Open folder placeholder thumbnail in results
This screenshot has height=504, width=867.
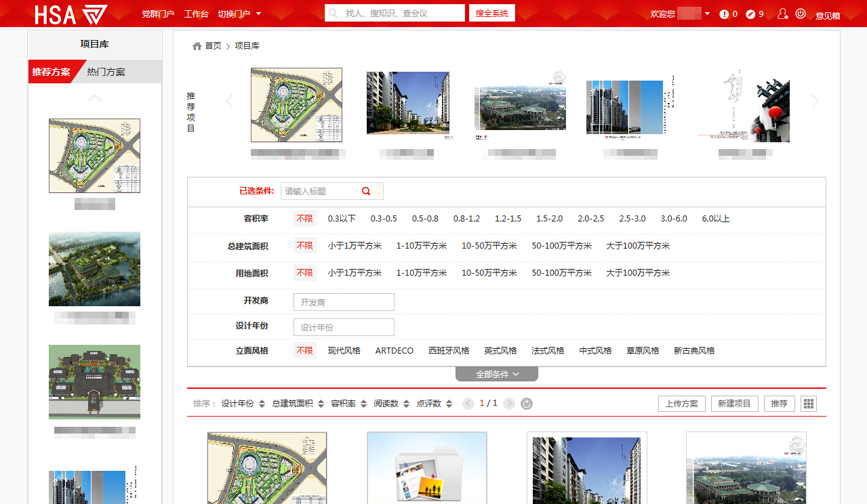click(x=427, y=468)
